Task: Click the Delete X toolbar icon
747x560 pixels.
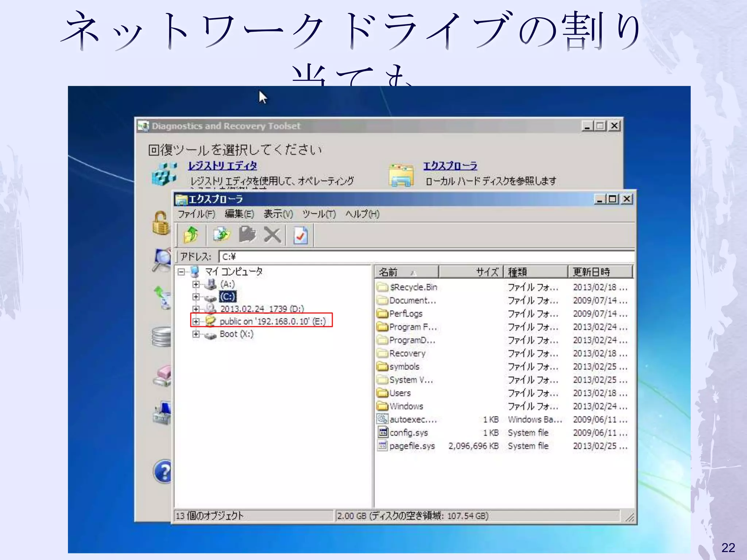Action: coord(272,235)
